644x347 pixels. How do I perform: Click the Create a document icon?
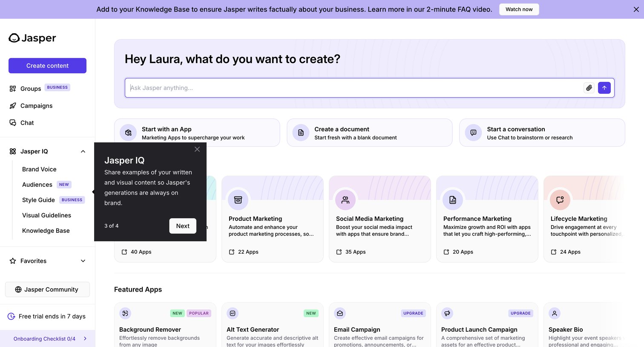(x=301, y=133)
